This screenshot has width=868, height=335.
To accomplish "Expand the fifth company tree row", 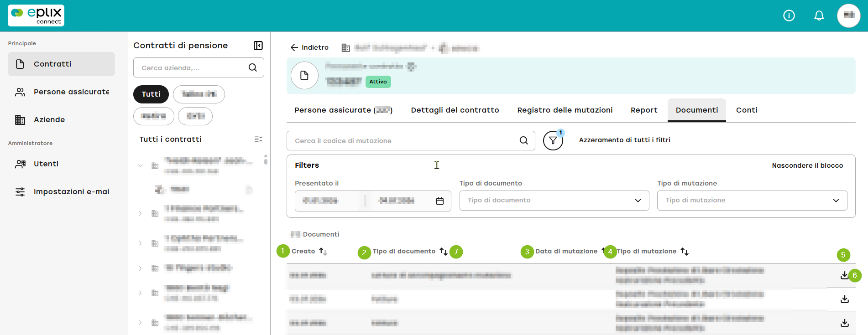I will coord(140,293).
